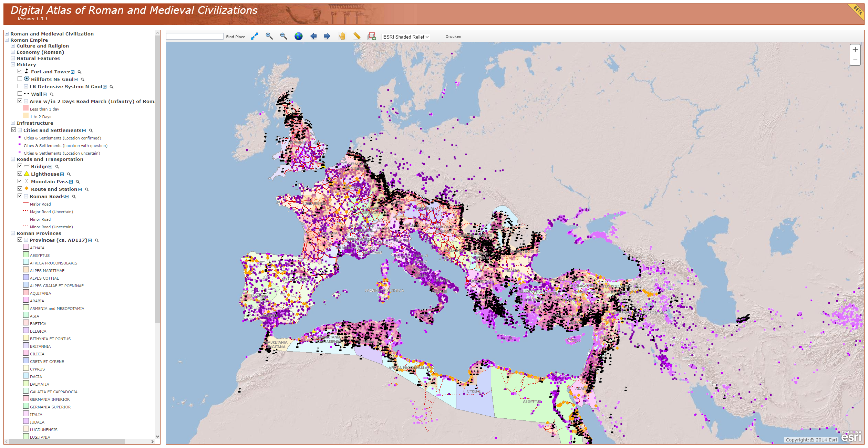Select the measure ruler tool
868x448 pixels.
(357, 36)
